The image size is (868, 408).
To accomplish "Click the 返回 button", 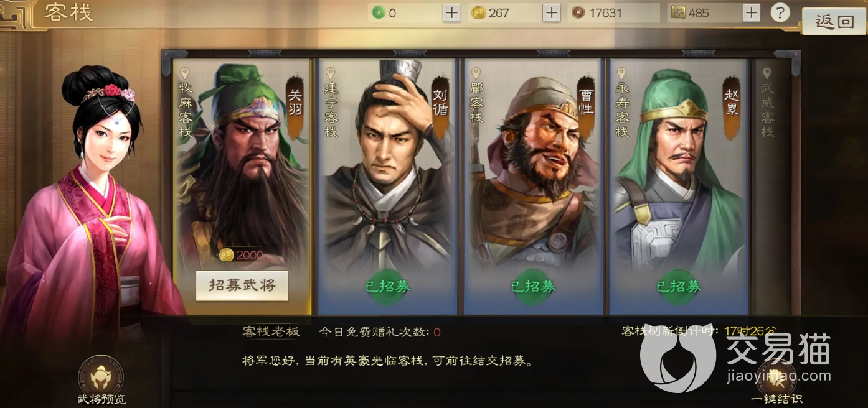I will (x=834, y=22).
